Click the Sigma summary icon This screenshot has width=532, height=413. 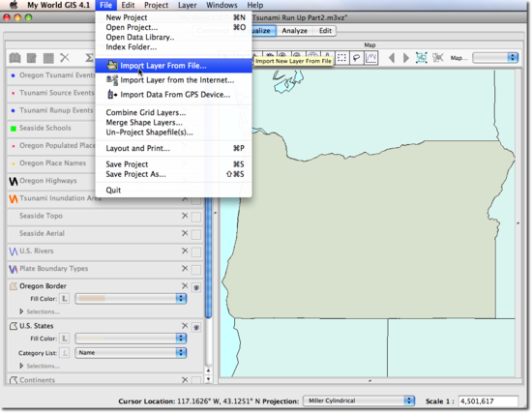coord(89,58)
